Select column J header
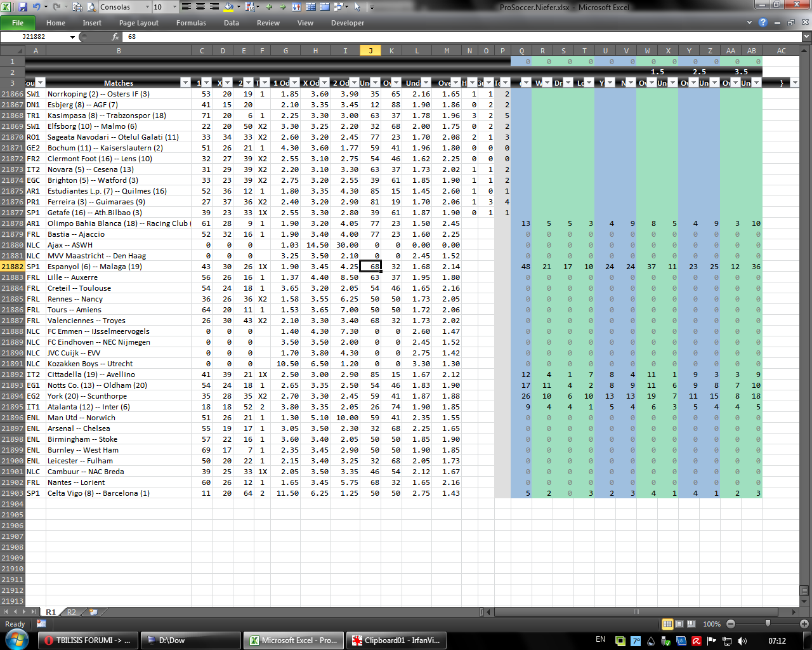 click(x=370, y=51)
